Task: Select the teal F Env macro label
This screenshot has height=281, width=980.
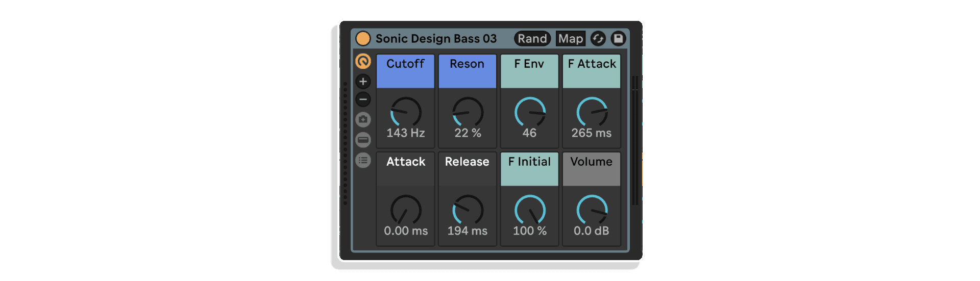Action: (x=529, y=71)
